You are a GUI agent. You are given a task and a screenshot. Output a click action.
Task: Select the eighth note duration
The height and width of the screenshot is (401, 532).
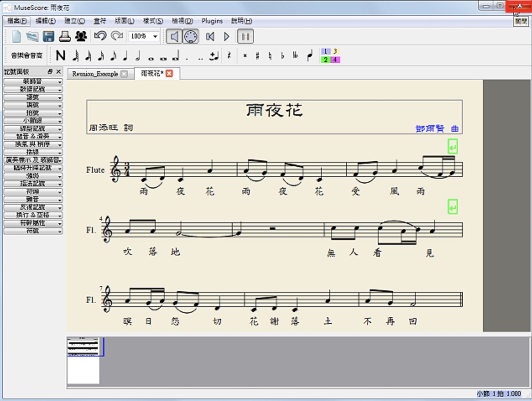point(113,55)
